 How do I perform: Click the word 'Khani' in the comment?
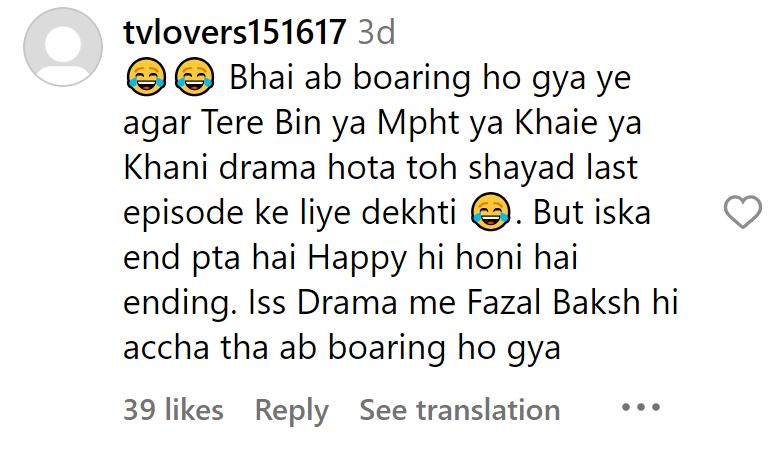tap(166, 168)
